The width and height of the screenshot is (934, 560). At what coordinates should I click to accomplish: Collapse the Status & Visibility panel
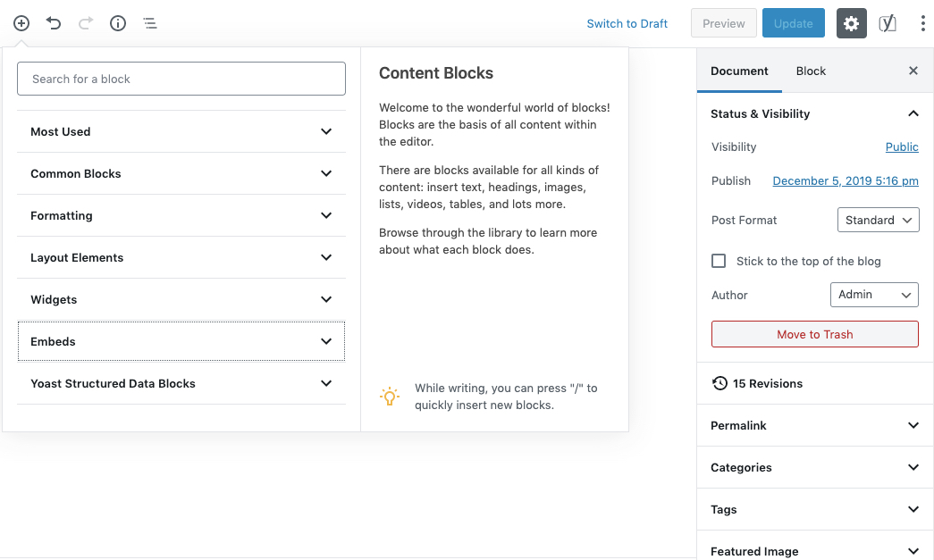[x=815, y=113]
